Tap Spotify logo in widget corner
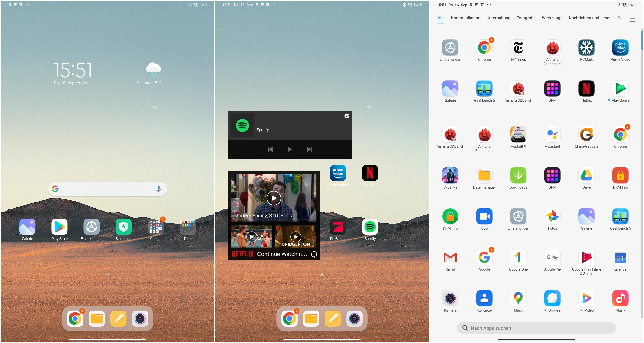Screen dimensions: 644x343 coord(347,116)
